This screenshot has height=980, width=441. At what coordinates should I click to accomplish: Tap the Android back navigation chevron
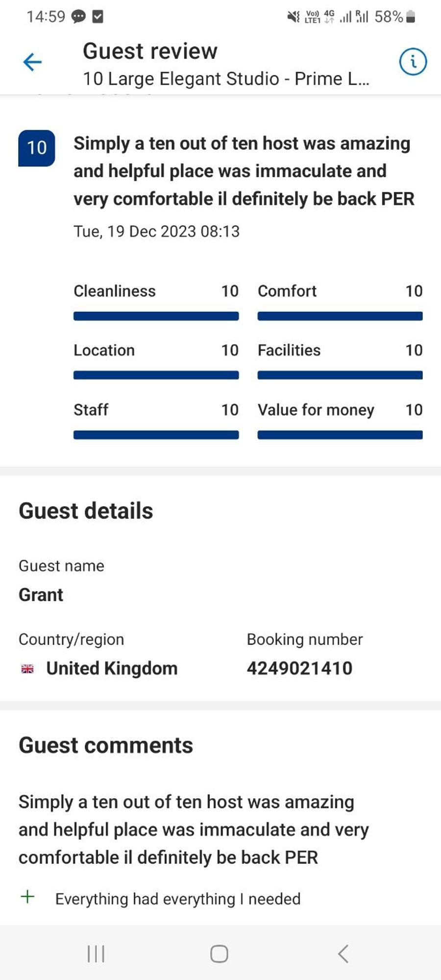coord(343,954)
